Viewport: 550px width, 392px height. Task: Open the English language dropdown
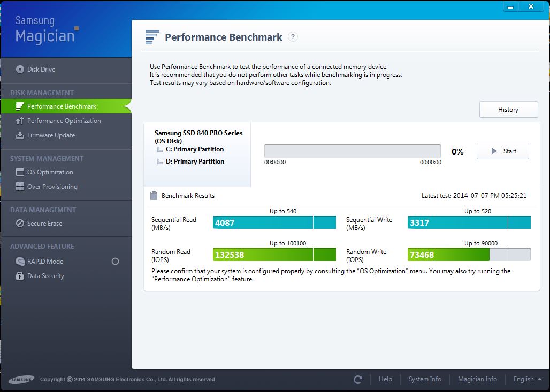[x=528, y=379]
